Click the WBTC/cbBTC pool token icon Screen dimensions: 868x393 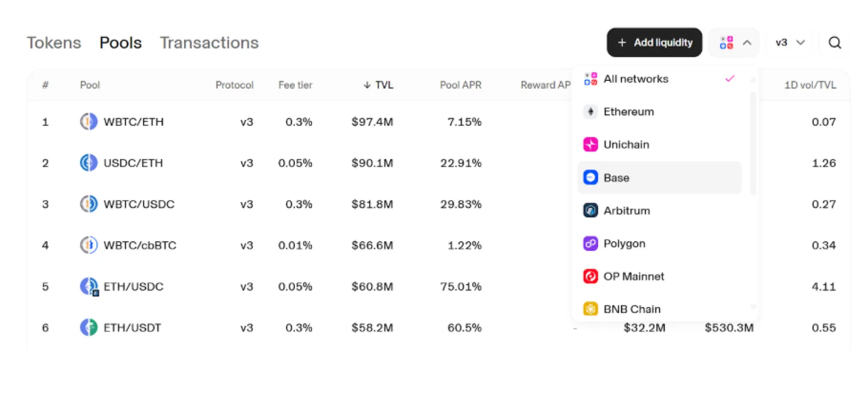(x=88, y=245)
